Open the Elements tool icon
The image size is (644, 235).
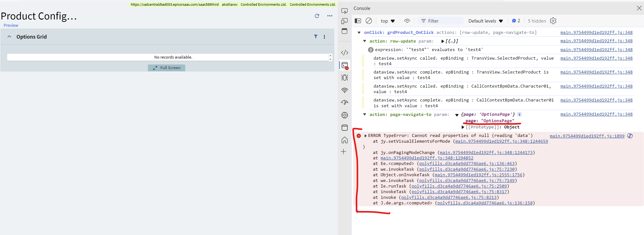[x=345, y=52]
